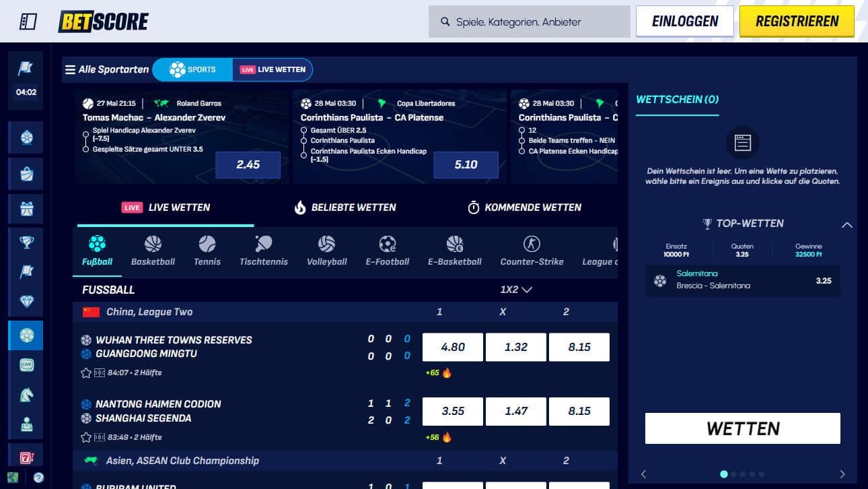The image size is (868, 489).
Task: Select the E-Basketball sport icon
Action: click(x=455, y=251)
